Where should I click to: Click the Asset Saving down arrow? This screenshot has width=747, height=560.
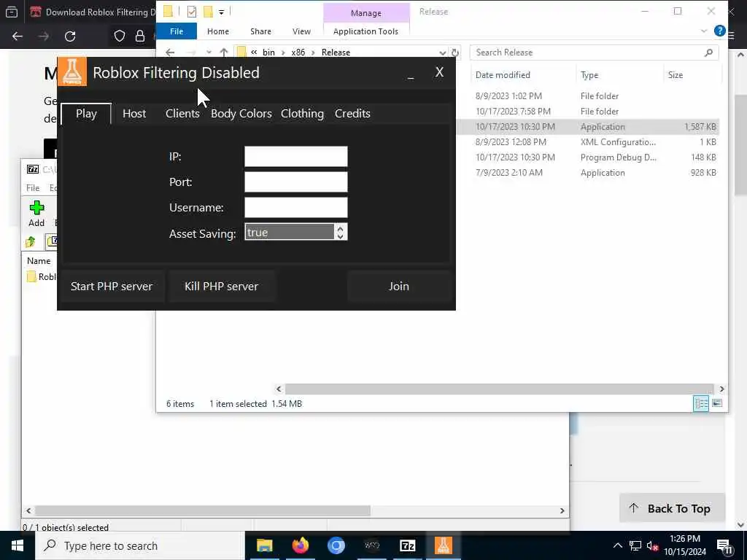tap(340, 236)
